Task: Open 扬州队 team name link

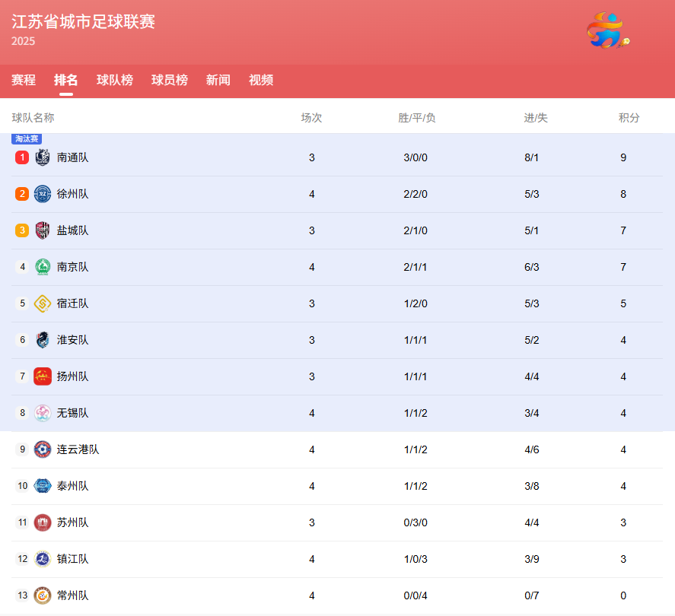Action: coord(73,376)
